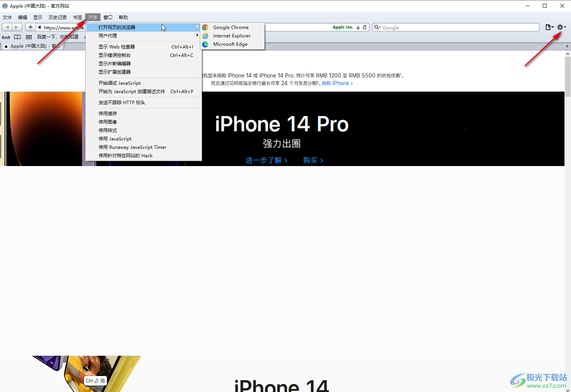Click 购买 link under iPhone 14 Pro
Image resolution: width=571 pixels, height=392 pixels.
[313, 160]
